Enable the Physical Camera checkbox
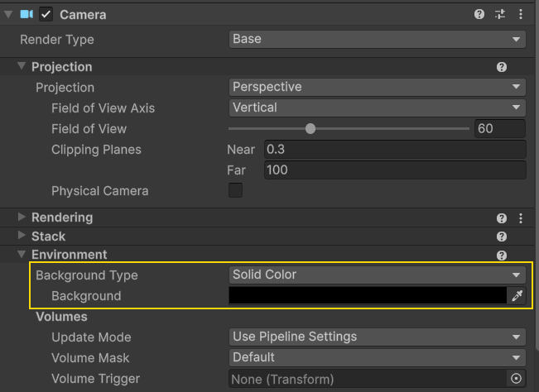This screenshot has width=539, height=392. coord(236,190)
